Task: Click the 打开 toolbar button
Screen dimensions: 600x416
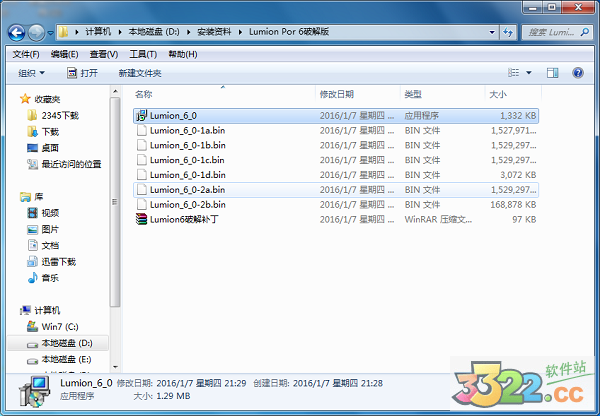Action: point(83,73)
